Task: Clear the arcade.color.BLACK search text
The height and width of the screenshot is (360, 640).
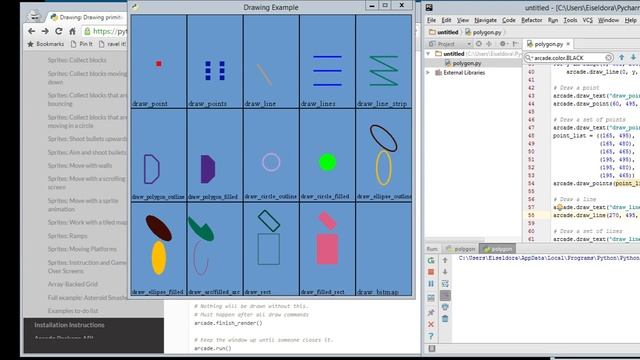Action: [x=608, y=58]
